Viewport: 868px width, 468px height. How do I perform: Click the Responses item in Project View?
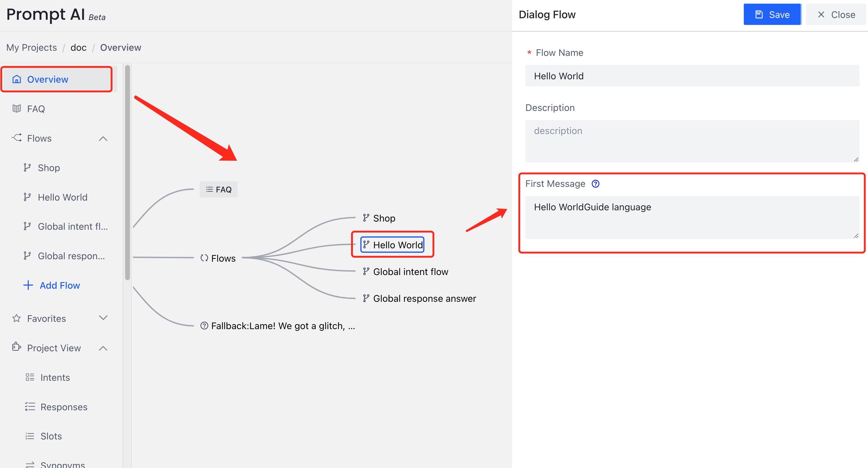coord(64,407)
